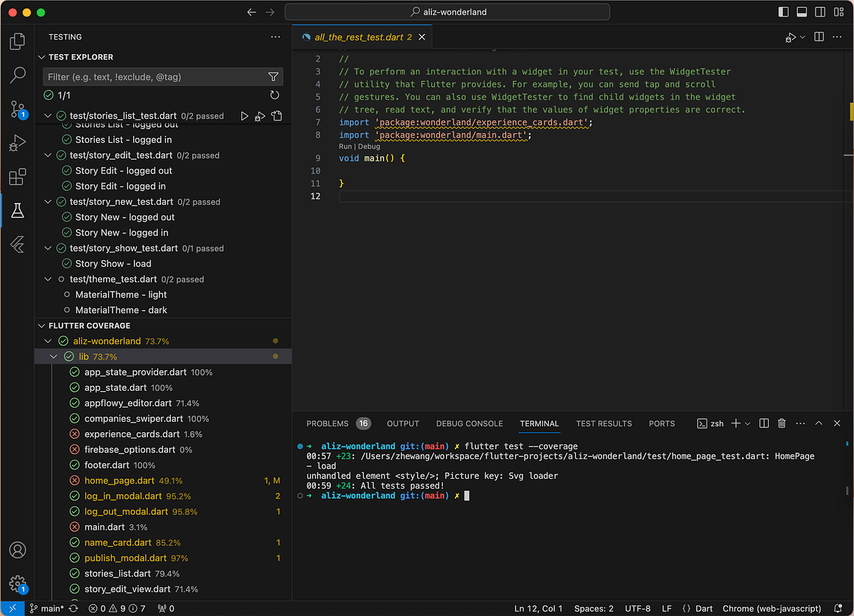This screenshot has width=854, height=616.
Task: Maximize the terminal panel size
Action: point(818,423)
